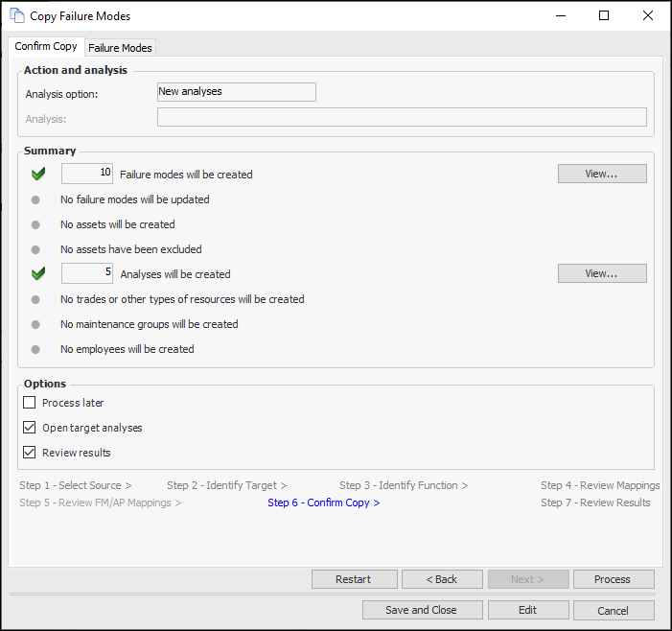Click grey dot beside No assets will be created

click(x=35, y=224)
